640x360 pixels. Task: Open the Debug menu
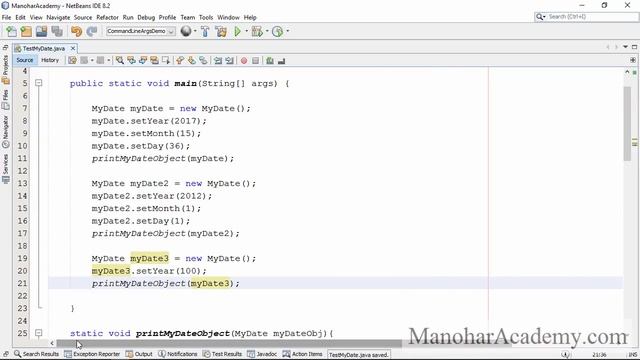(146, 18)
